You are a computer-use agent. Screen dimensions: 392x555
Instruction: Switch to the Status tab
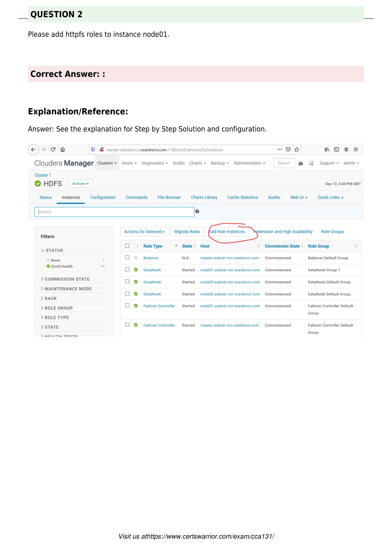coord(46,197)
